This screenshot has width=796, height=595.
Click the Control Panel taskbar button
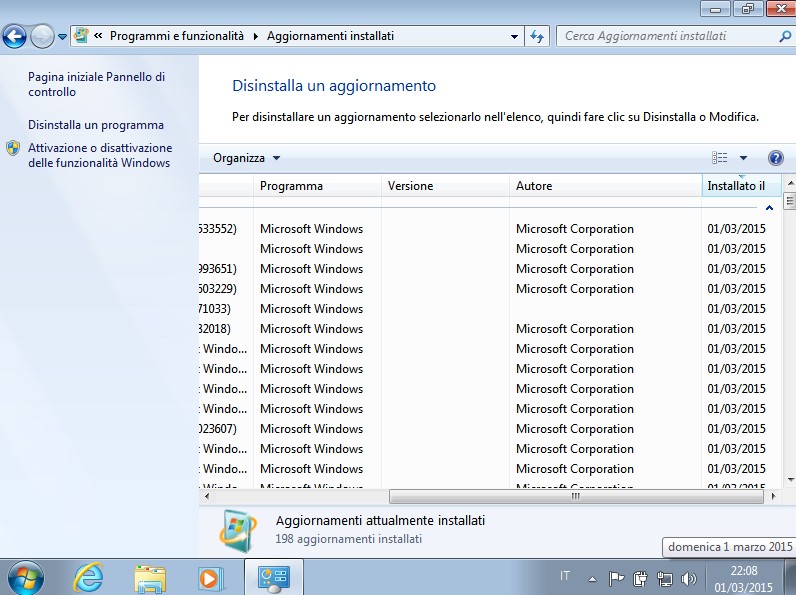274,578
